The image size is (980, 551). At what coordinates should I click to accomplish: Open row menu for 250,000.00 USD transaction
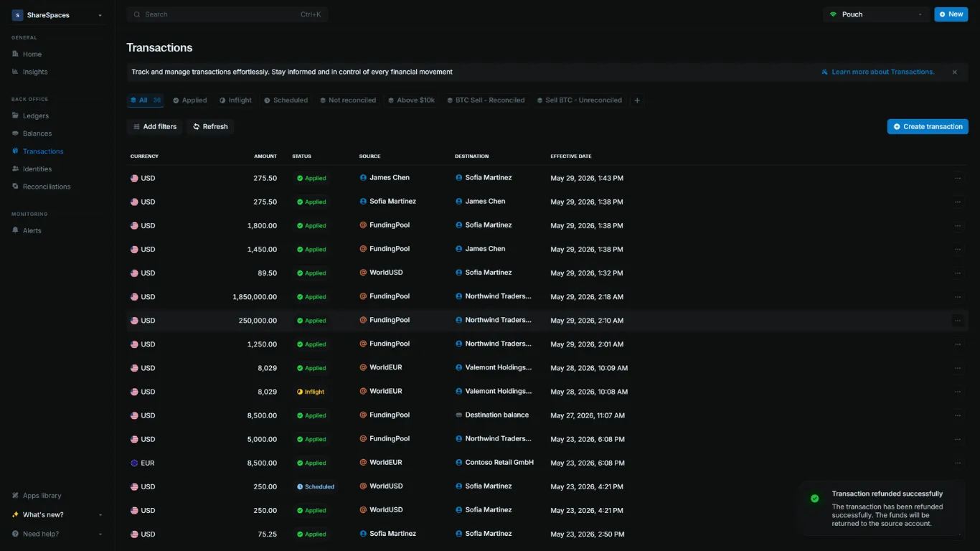click(958, 321)
